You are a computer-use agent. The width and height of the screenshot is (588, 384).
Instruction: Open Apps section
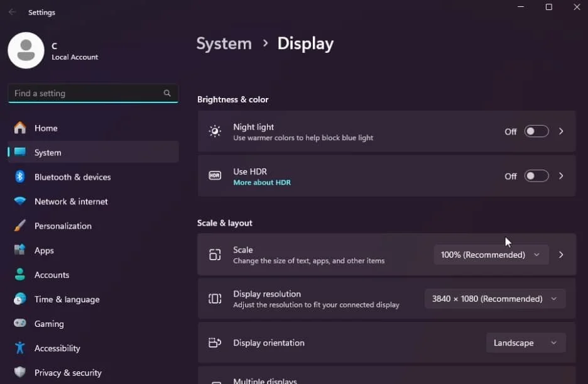click(x=93, y=250)
